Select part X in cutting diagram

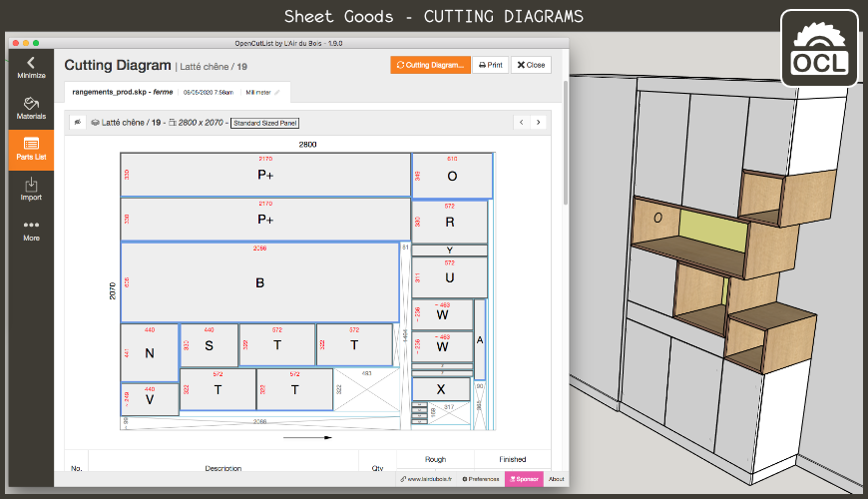pos(441,389)
